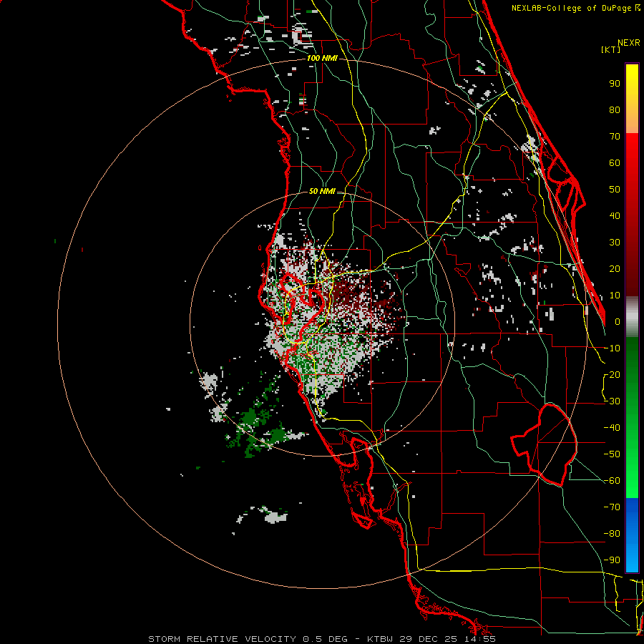Select the 0 value on the velocity scale

tap(618, 322)
